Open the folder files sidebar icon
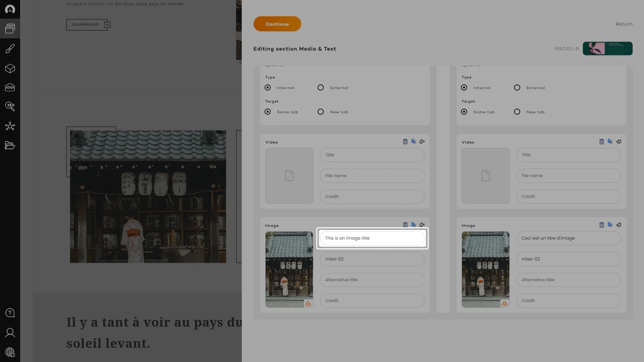Screen dimensions: 644x362 point(10,145)
